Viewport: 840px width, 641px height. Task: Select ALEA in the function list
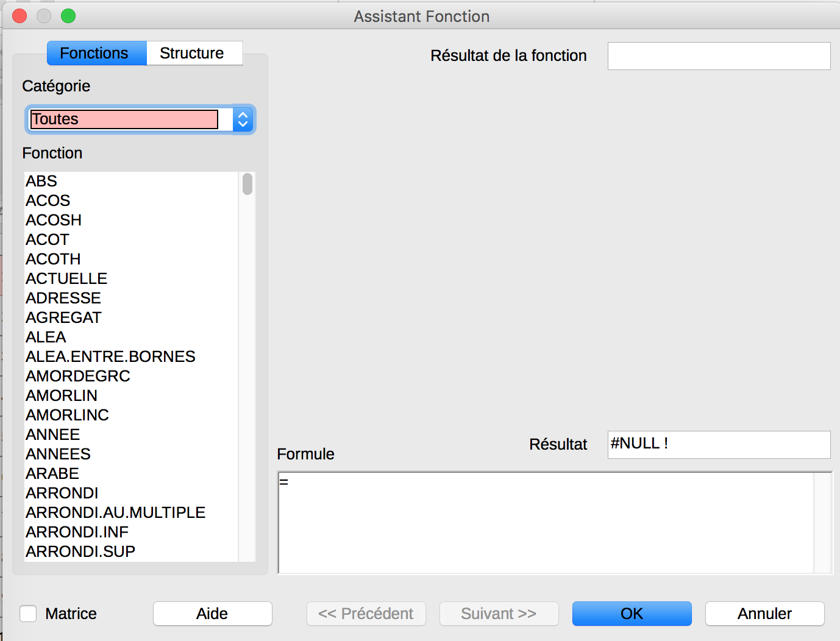tap(131, 337)
